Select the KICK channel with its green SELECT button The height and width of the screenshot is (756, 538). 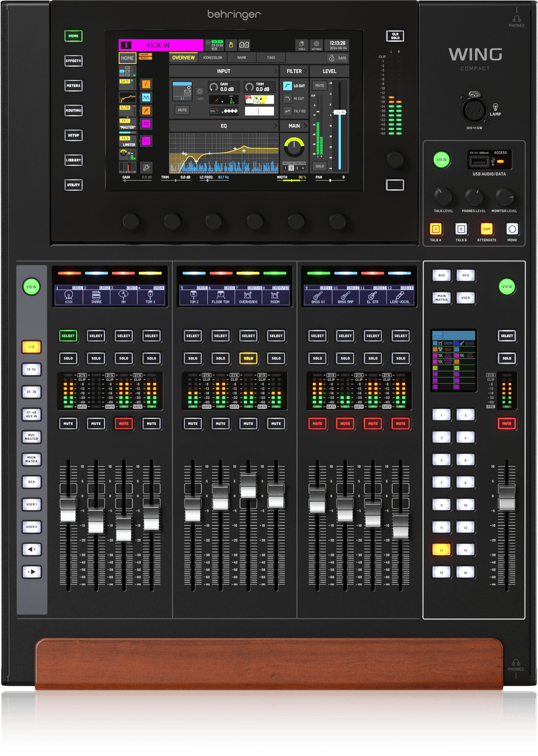click(68, 336)
